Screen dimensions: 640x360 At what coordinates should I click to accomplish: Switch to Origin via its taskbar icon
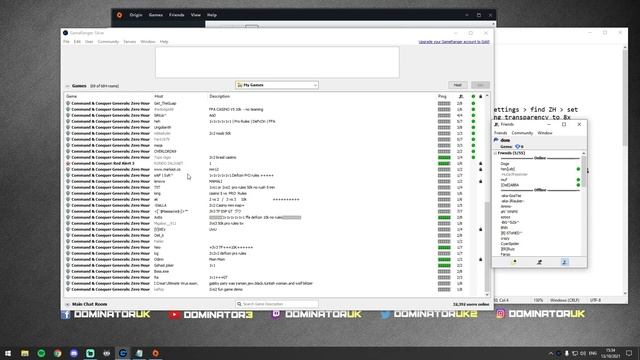tap(156, 353)
